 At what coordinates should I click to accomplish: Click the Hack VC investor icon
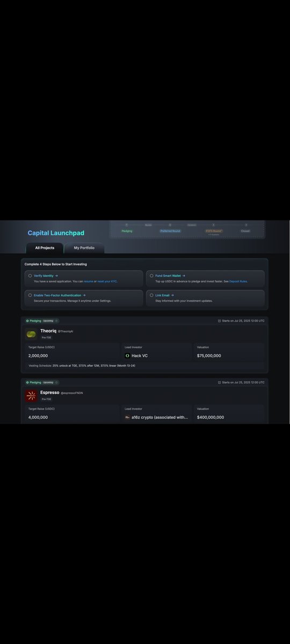click(127, 355)
